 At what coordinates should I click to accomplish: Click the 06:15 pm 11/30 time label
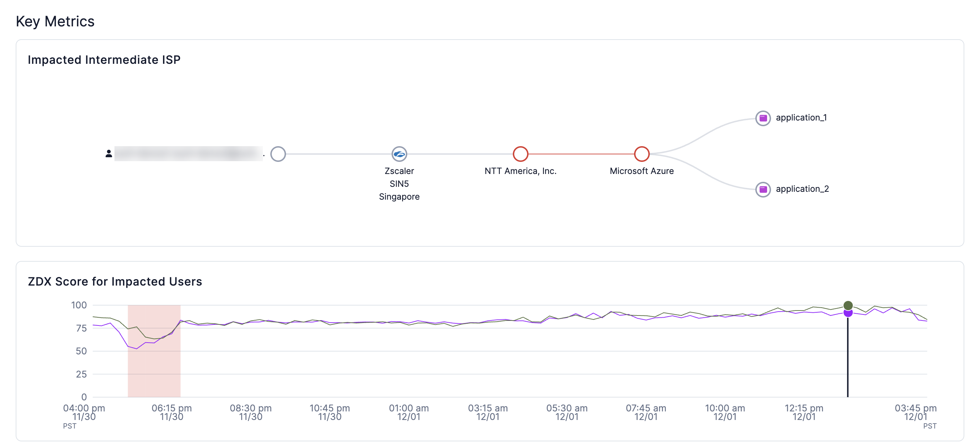(172, 412)
